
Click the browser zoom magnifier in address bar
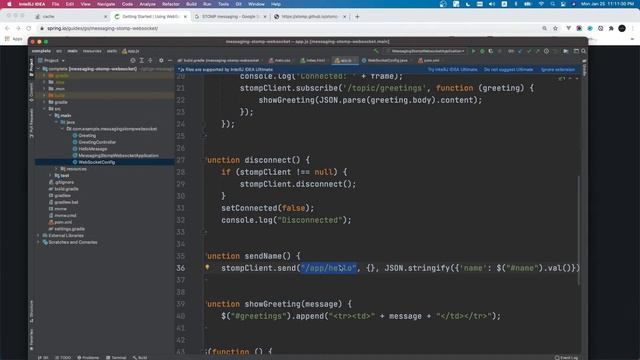544,28
